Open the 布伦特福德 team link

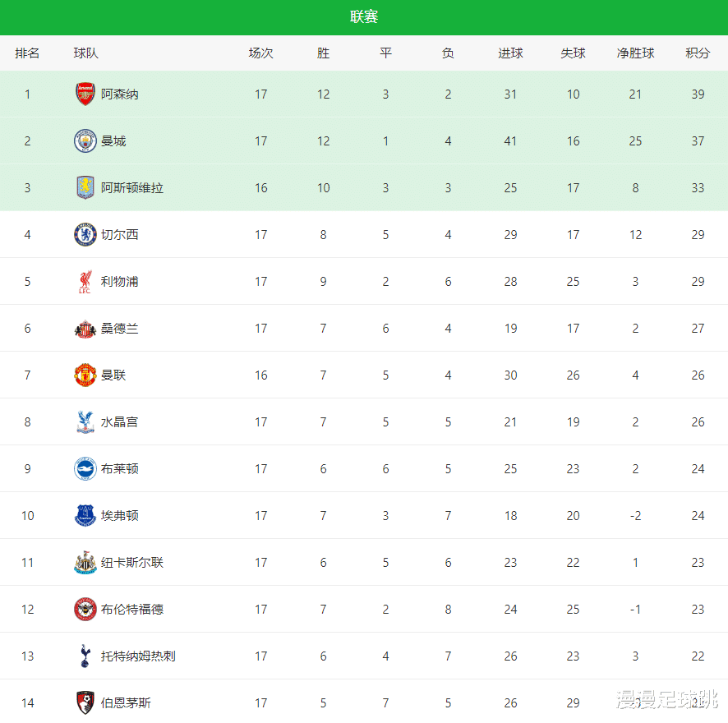tap(132, 610)
